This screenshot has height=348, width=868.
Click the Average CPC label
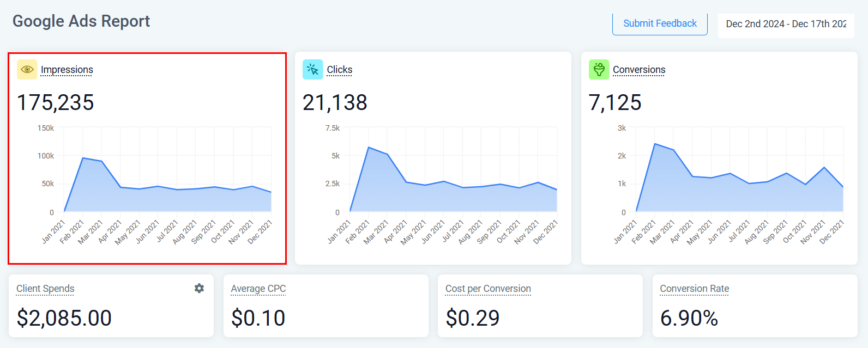point(258,289)
